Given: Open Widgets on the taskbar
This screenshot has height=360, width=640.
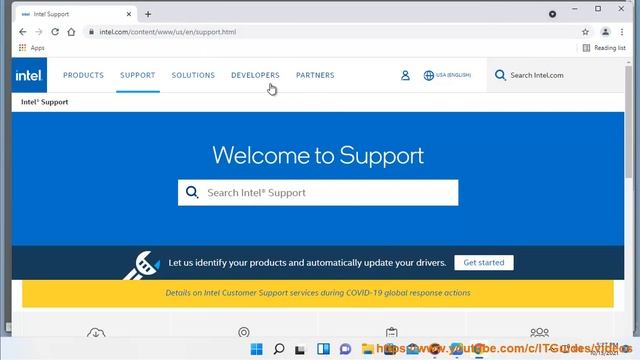Looking at the screenshot, I should [x=323, y=349].
